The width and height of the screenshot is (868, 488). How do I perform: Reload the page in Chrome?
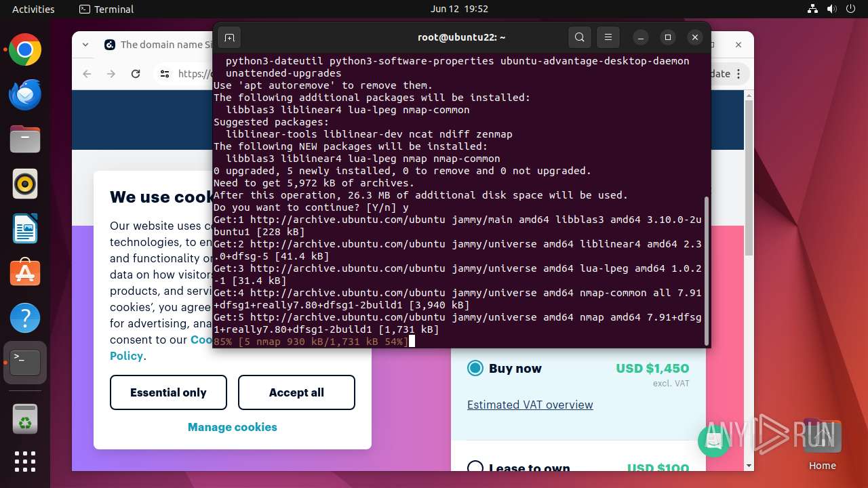tap(136, 74)
